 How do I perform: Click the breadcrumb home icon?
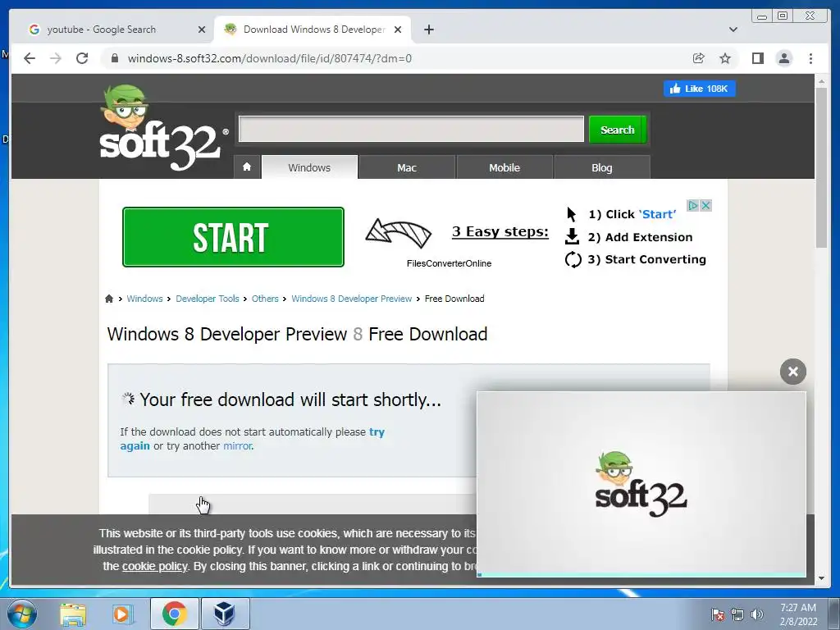click(x=109, y=299)
